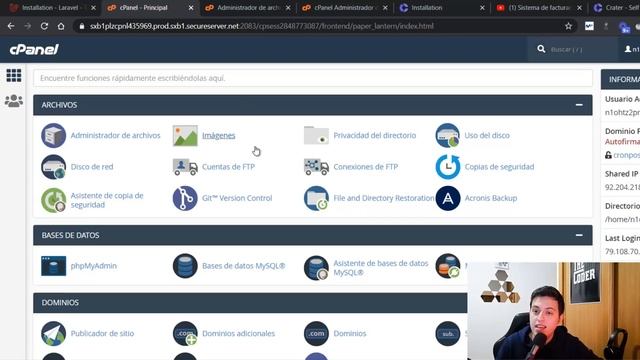
Task: Switch to the Crater browser tab
Action: [x=616, y=8]
